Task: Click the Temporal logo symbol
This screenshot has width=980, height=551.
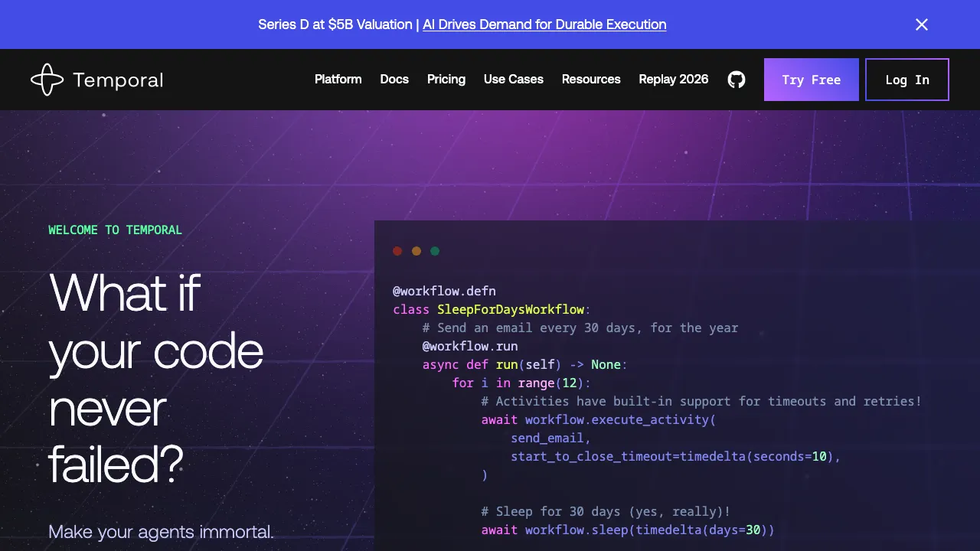Action: pos(47,80)
